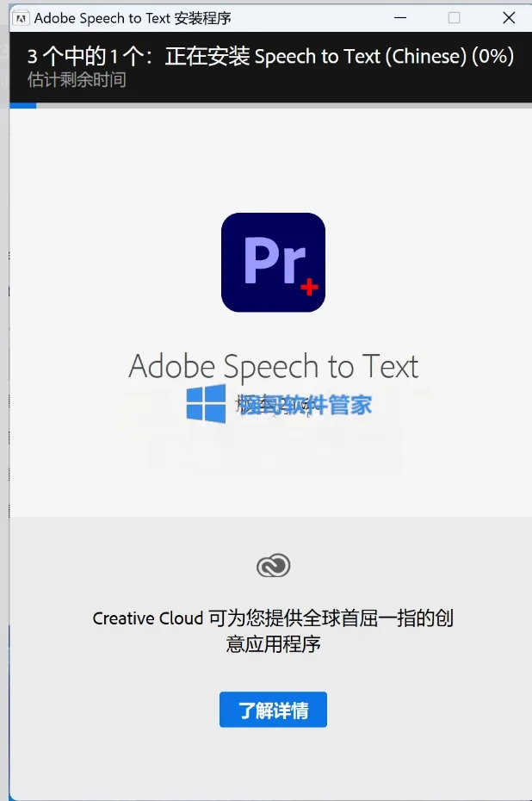The image size is (532, 801).
Task: Click the disabled maximize window button
Action: coord(454,18)
